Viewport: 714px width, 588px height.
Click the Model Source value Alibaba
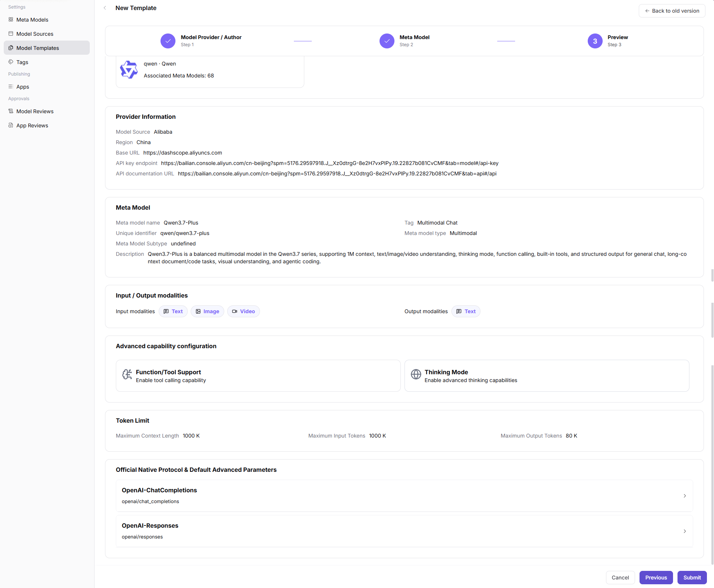pyautogui.click(x=163, y=132)
